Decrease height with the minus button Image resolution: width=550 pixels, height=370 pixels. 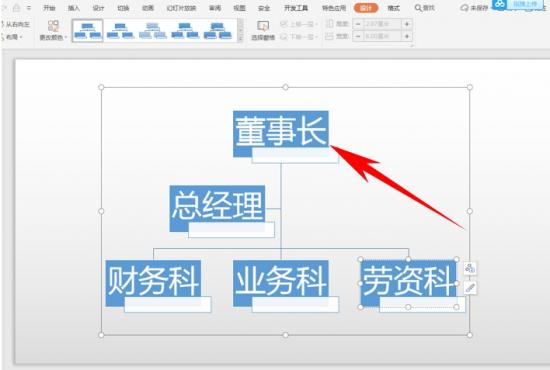click(x=358, y=24)
